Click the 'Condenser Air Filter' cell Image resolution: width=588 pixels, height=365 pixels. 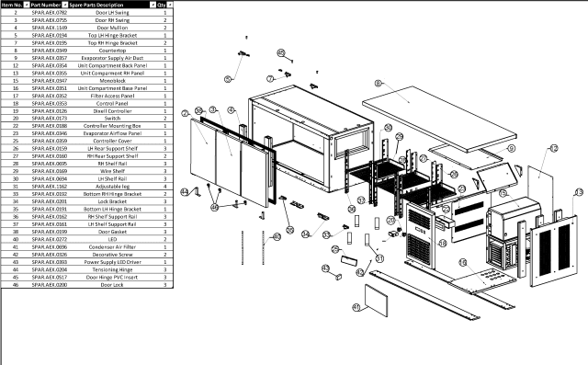click(x=112, y=246)
